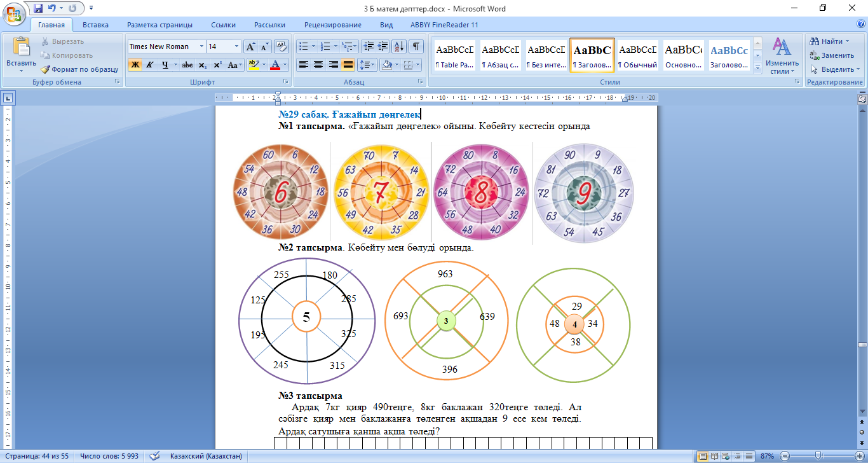The height and width of the screenshot is (463, 868).
Task: Click the decrease indent icon
Action: 369,46
